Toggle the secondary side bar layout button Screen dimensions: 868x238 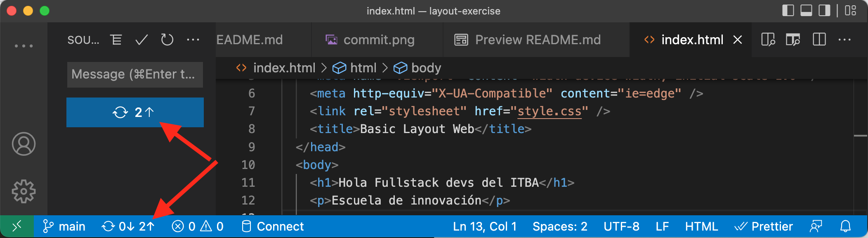[x=824, y=10]
